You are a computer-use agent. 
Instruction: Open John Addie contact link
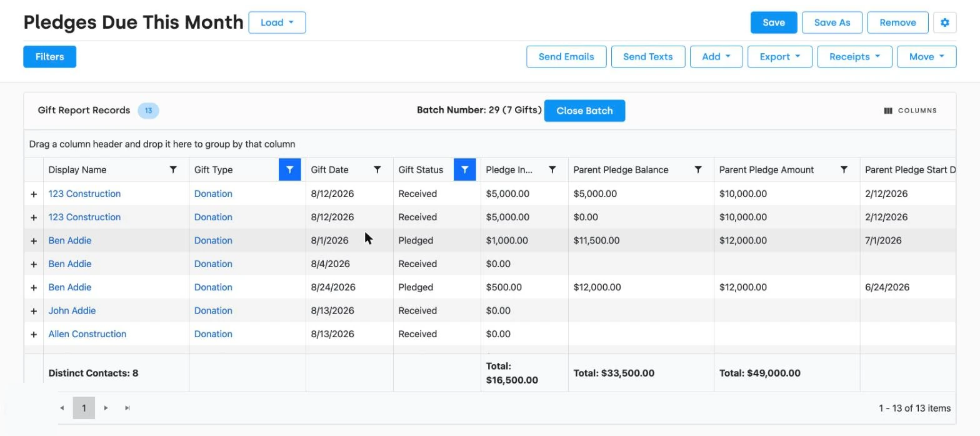(72, 310)
